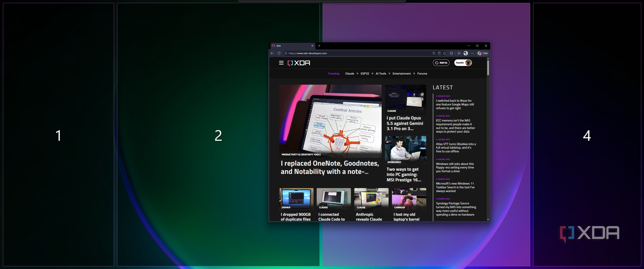Open a new browser tab
Viewport: 644px width, 269px height.
pos(319,46)
